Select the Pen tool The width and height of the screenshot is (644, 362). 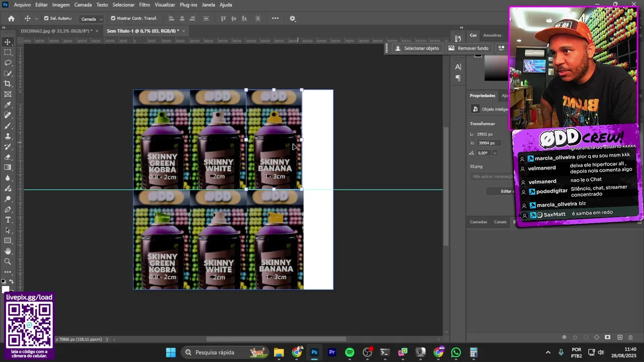click(8, 209)
